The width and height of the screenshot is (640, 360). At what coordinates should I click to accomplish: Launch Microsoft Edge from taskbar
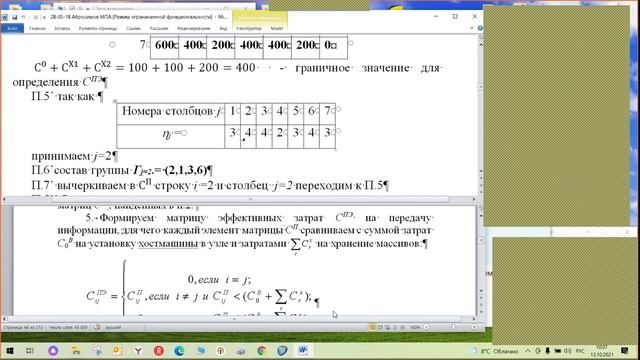pyautogui.click(x=179, y=351)
